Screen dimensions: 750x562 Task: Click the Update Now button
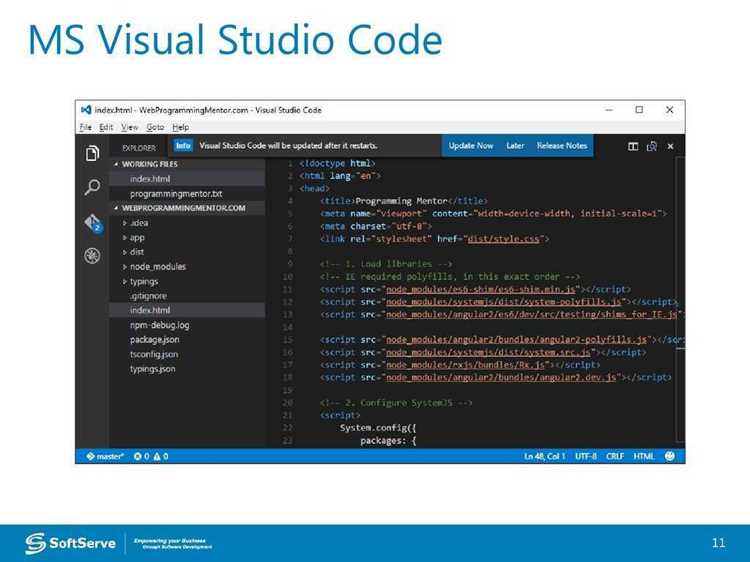471,146
